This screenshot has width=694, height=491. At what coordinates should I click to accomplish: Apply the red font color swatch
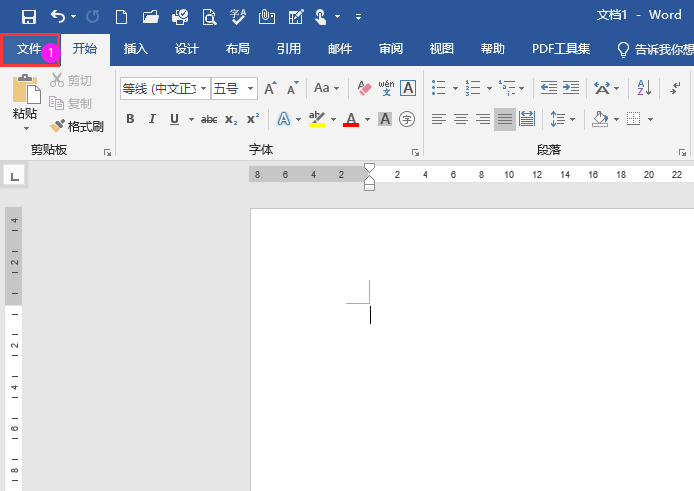click(351, 120)
